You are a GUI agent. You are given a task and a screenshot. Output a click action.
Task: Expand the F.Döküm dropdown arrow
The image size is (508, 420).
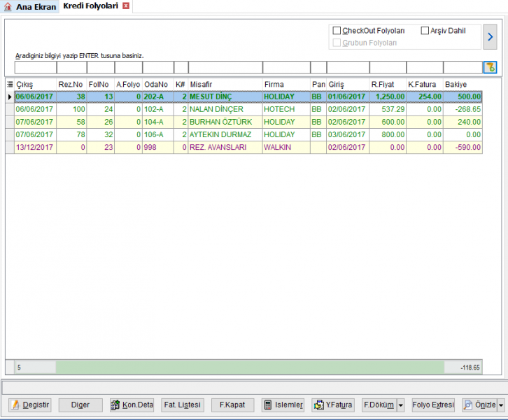[x=400, y=405]
